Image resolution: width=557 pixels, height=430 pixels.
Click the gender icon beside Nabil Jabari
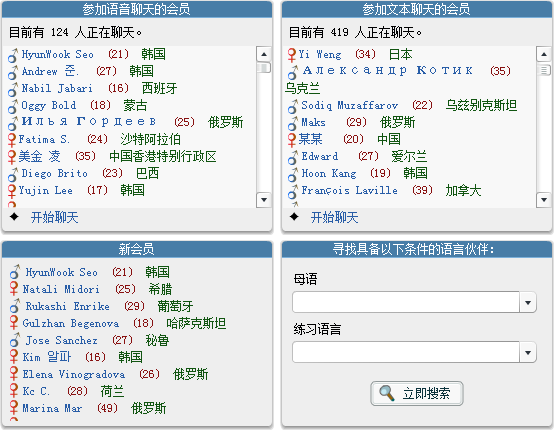pos(13,90)
